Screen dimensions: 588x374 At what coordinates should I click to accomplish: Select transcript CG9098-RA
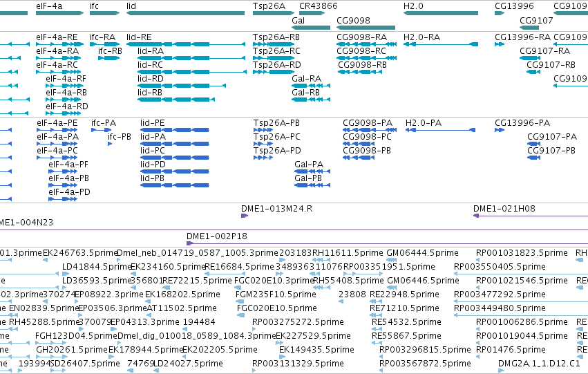pyautogui.click(x=366, y=44)
